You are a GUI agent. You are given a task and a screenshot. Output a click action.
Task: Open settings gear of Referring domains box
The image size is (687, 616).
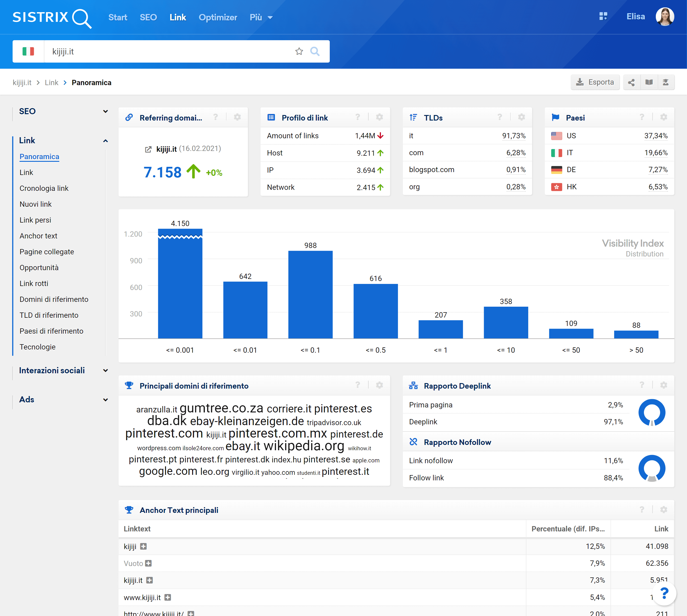[238, 117]
